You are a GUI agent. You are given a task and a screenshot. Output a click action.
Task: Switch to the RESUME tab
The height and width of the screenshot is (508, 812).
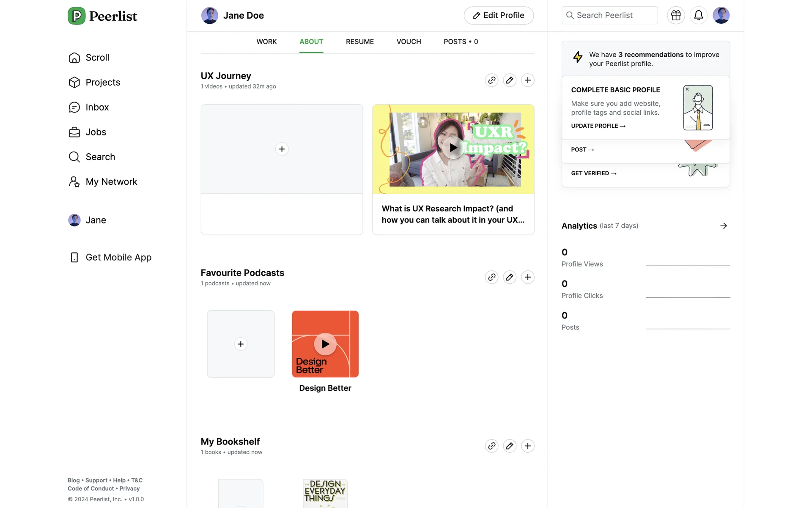[359, 41]
